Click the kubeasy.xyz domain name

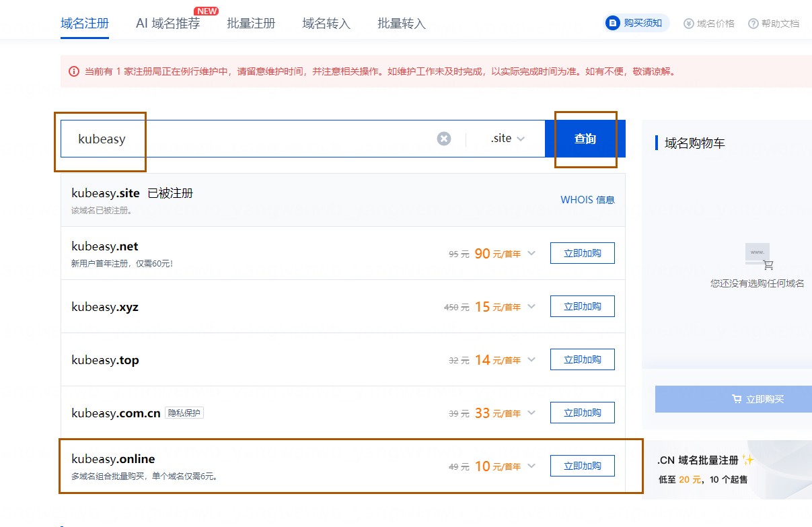(105, 307)
